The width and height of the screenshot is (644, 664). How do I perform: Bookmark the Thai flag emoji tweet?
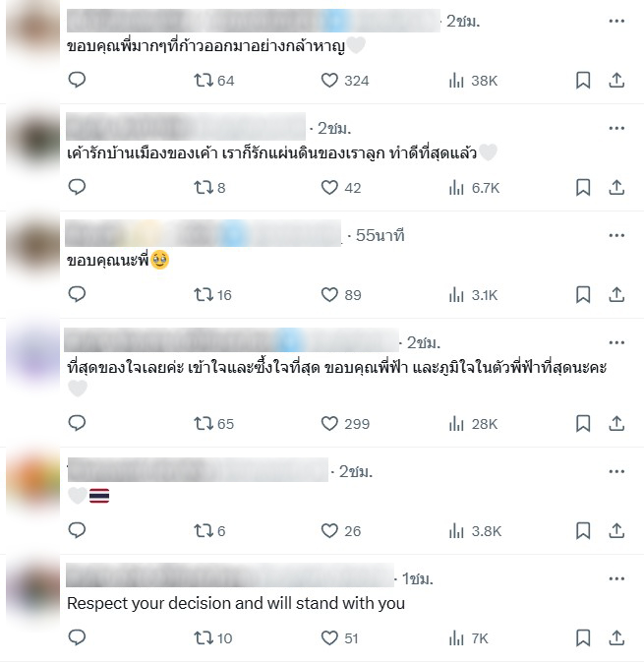click(583, 530)
